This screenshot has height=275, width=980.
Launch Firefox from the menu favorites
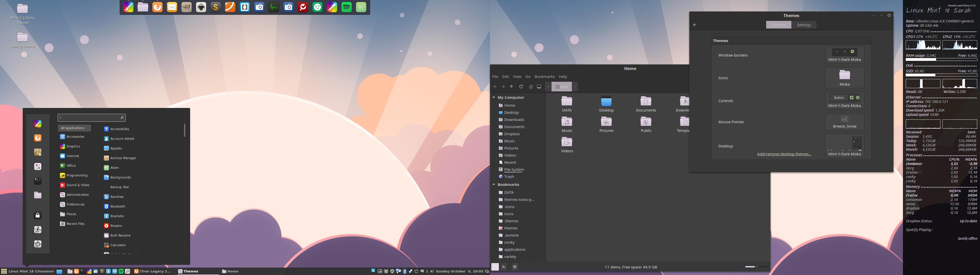click(38, 138)
